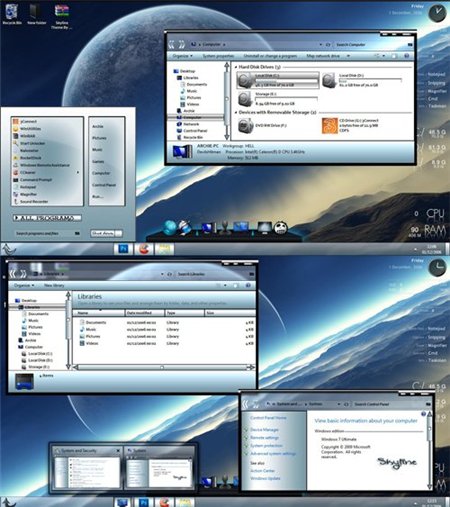Collapse the Hard Disk Drives group
Screen dimensions: 450x507
236,67
